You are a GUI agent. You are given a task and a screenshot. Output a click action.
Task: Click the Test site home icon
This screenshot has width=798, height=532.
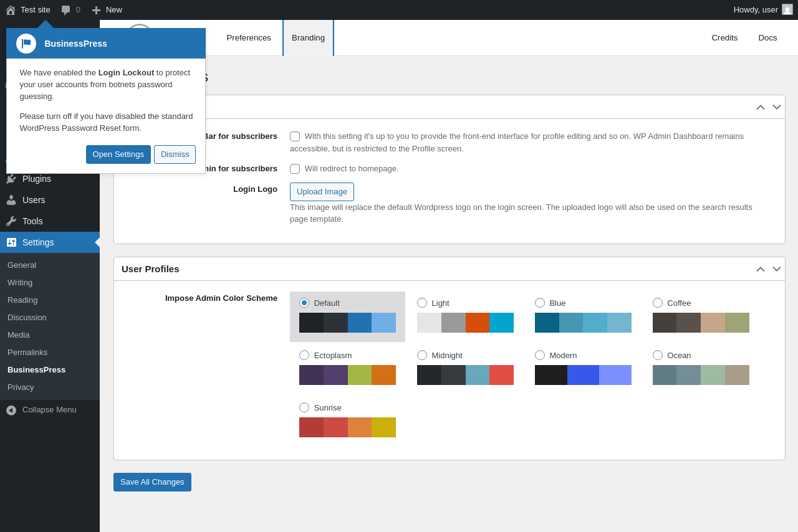[11, 10]
